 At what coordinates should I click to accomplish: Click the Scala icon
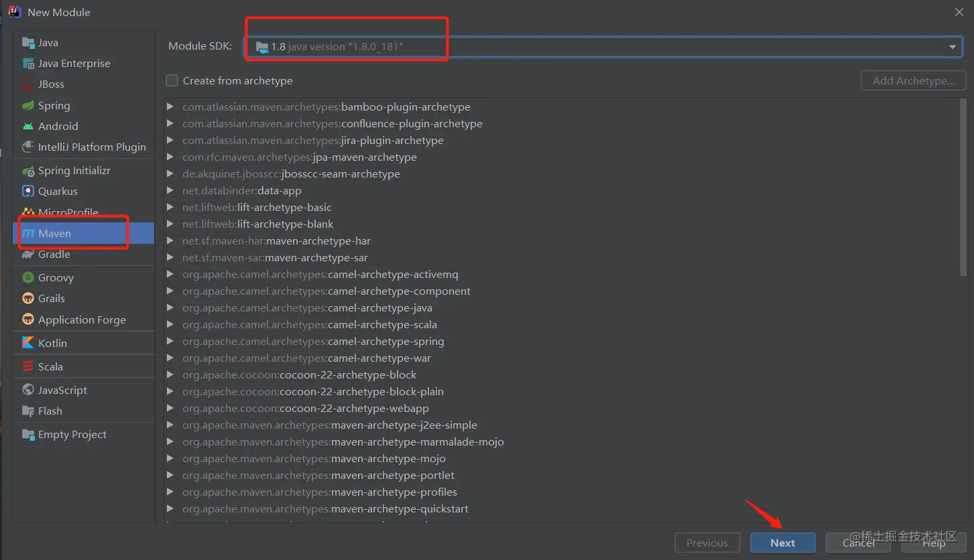tap(28, 367)
